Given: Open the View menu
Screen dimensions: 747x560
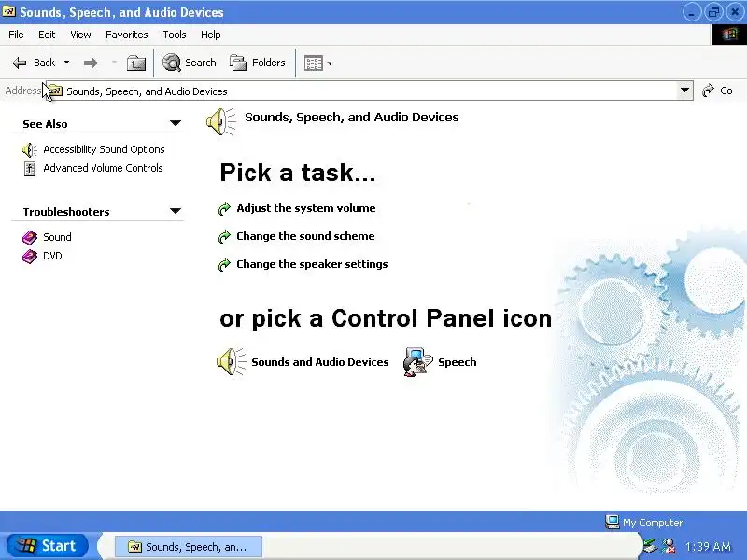Looking at the screenshot, I should click(80, 35).
